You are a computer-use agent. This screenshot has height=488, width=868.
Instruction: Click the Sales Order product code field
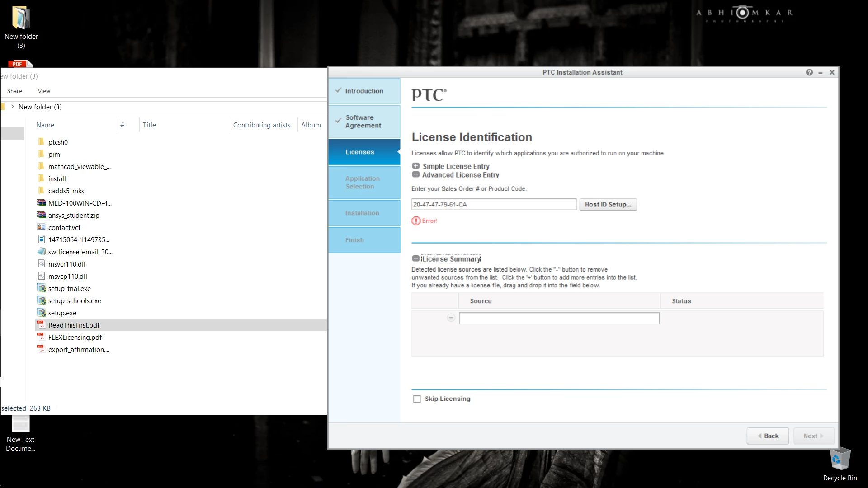click(494, 205)
